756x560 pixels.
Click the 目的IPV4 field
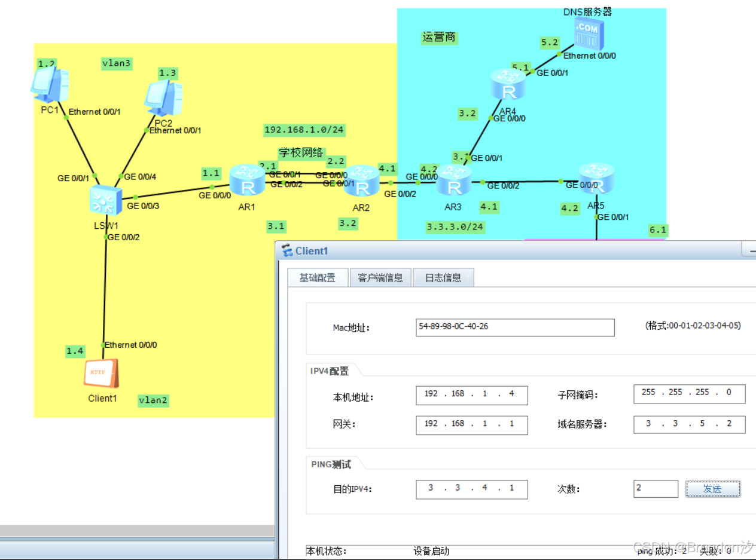point(472,489)
